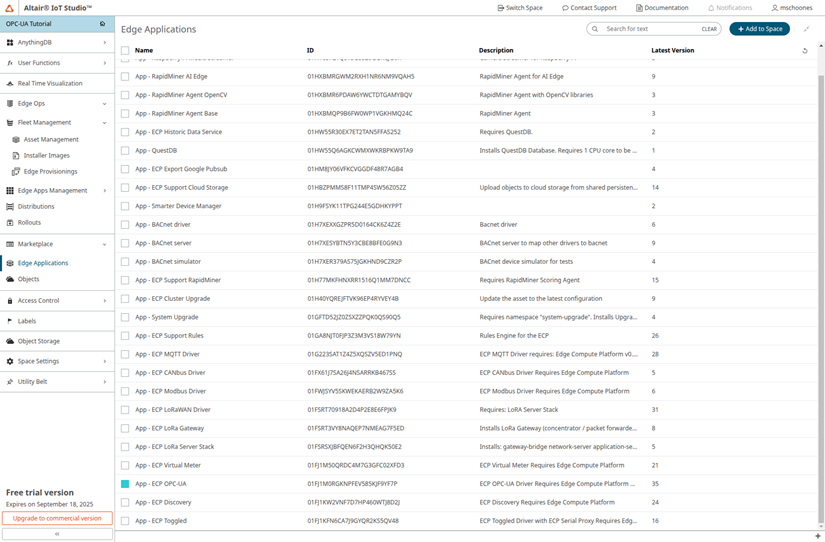Click into the Search for text field
This screenshot has width=825, height=542.
click(x=651, y=29)
